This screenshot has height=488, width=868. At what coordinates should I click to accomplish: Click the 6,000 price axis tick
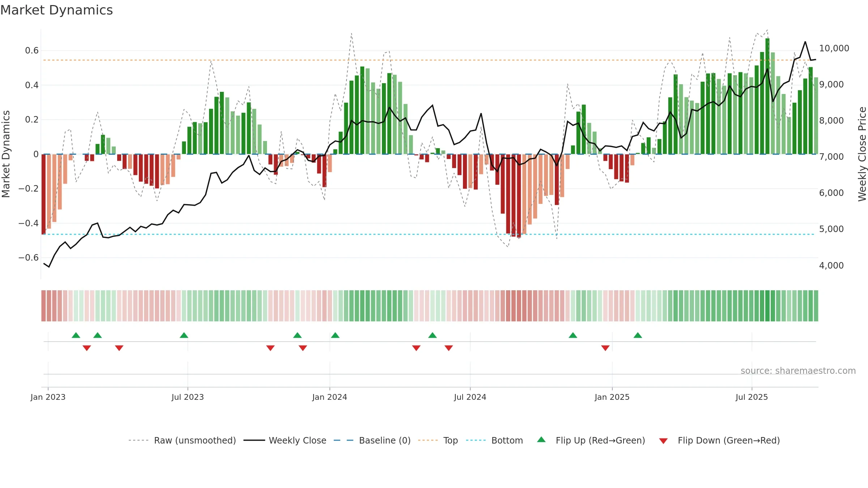831,193
